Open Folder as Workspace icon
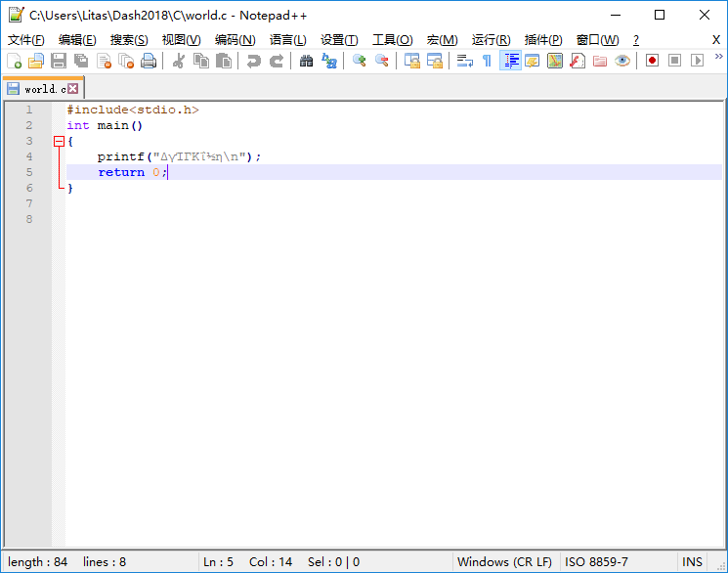The width and height of the screenshot is (728, 573). click(x=600, y=61)
